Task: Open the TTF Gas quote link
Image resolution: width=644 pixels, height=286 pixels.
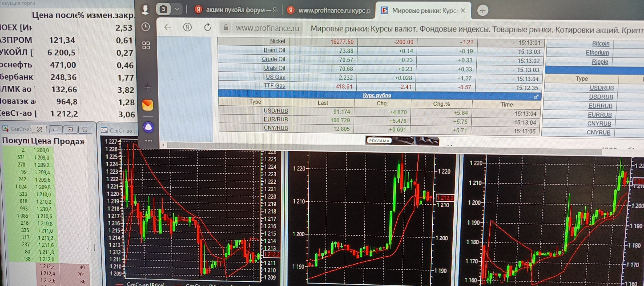Action: pos(274,86)
